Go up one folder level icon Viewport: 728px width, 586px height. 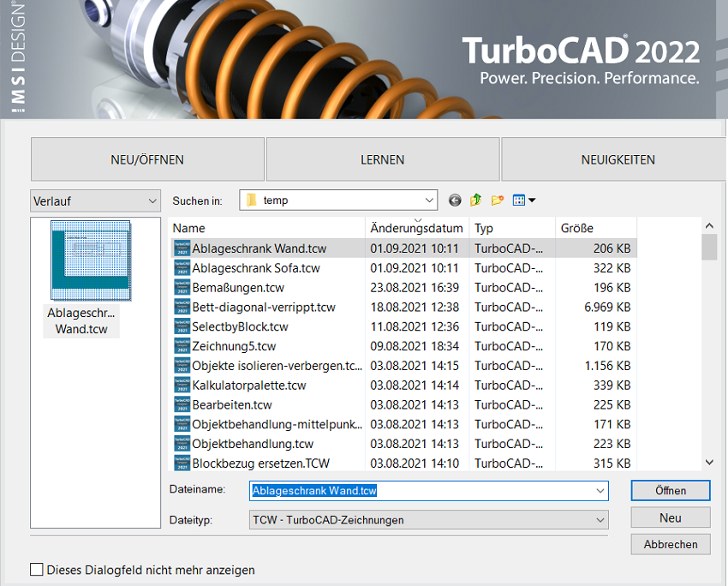476,200
